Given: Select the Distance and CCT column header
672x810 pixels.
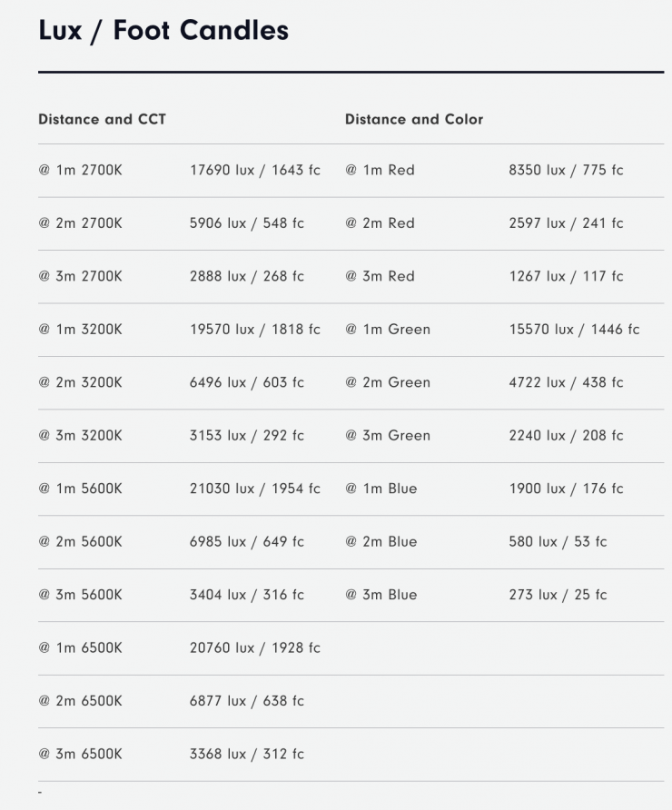Looking at the screenshot, I should (102, 119).
